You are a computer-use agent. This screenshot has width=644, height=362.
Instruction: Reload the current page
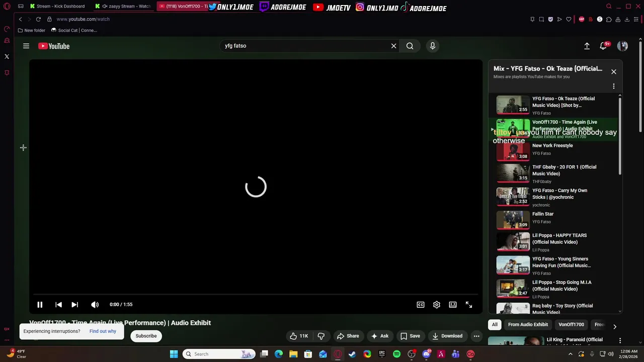[38, 19]
